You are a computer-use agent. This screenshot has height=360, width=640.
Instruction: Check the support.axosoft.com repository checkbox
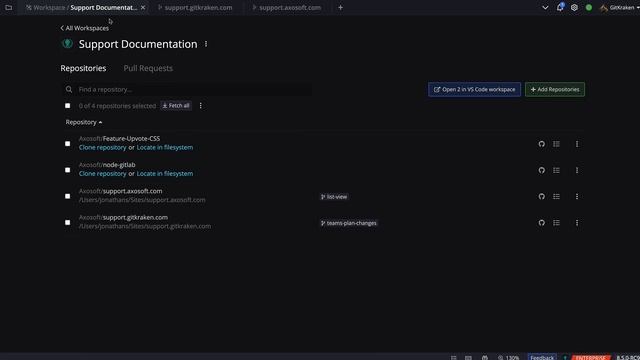67,196
